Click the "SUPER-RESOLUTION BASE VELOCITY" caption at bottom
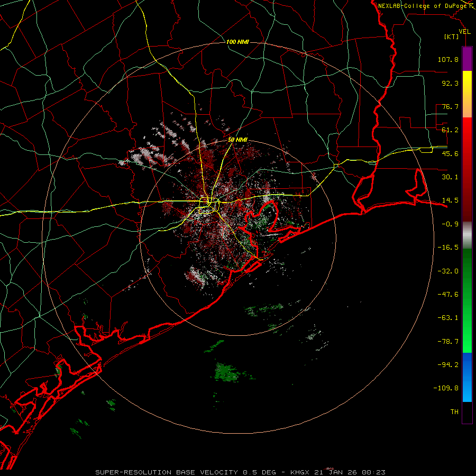The image size is (476, 476). click(167, 472)
